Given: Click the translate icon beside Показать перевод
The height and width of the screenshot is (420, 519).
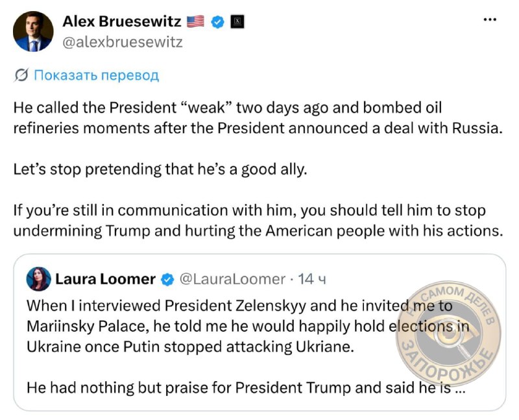Looking at the screenshot, I should pos(21,75).
